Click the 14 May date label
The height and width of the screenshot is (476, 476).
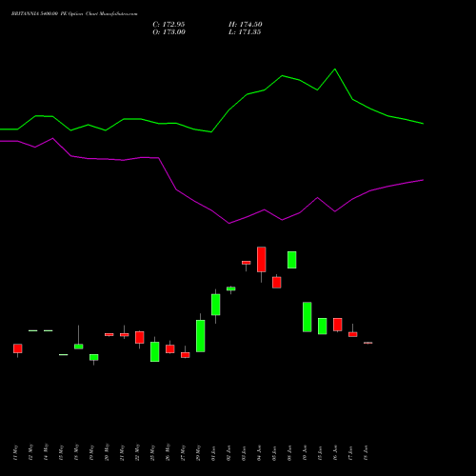click(46, 452)
